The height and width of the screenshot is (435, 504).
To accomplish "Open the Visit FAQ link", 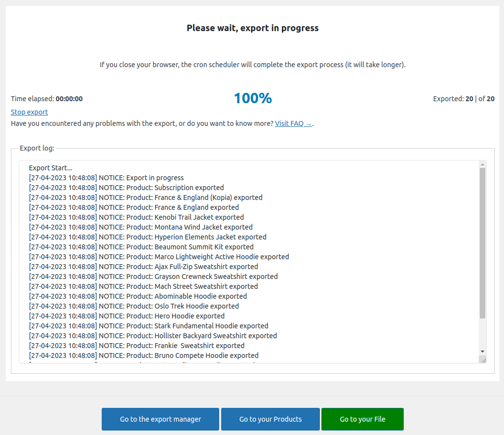I will (x=293, y=123).
